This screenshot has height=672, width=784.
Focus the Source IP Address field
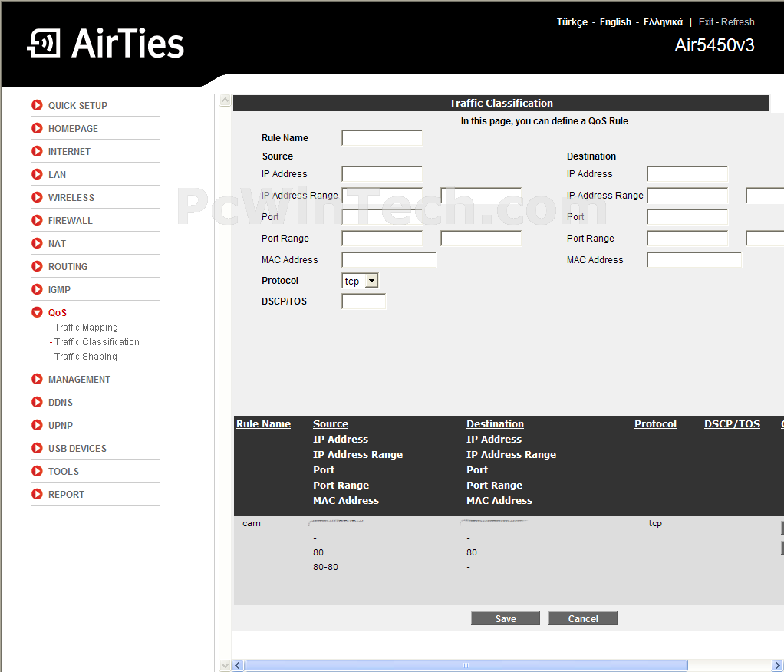pos(382,174)
